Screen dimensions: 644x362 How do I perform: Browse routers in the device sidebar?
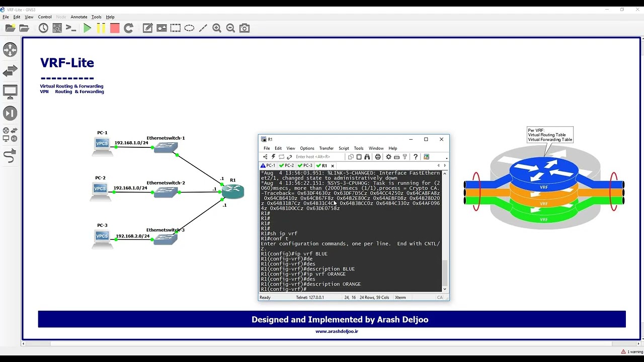pyautogui.click(x=10, y=49)
